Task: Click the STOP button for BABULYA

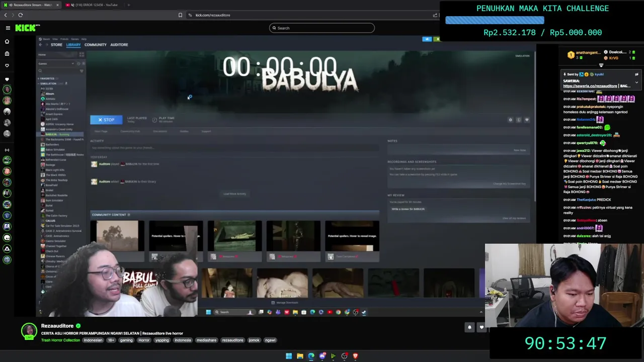Action: [x=106, y=120]
